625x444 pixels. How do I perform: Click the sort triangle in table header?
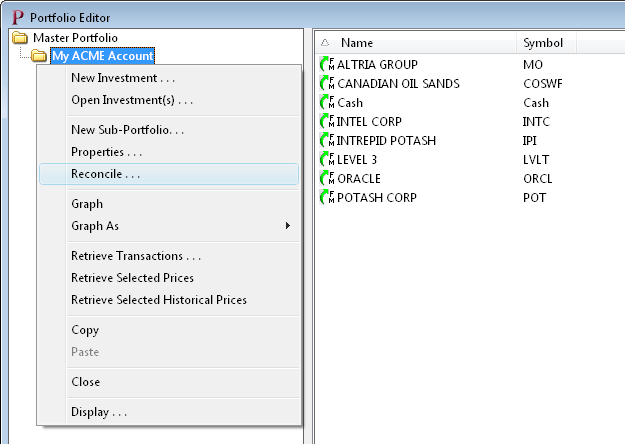pyautogui.click(x=325, y=42)
